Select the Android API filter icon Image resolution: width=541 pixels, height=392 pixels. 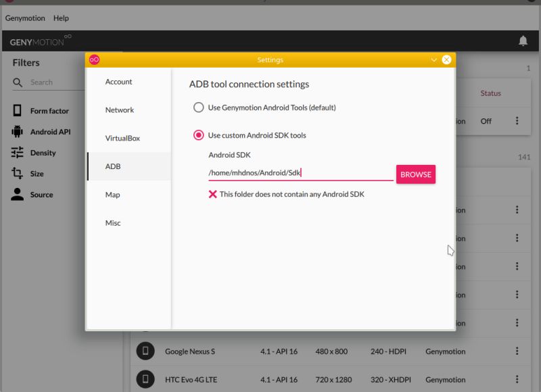18,131
